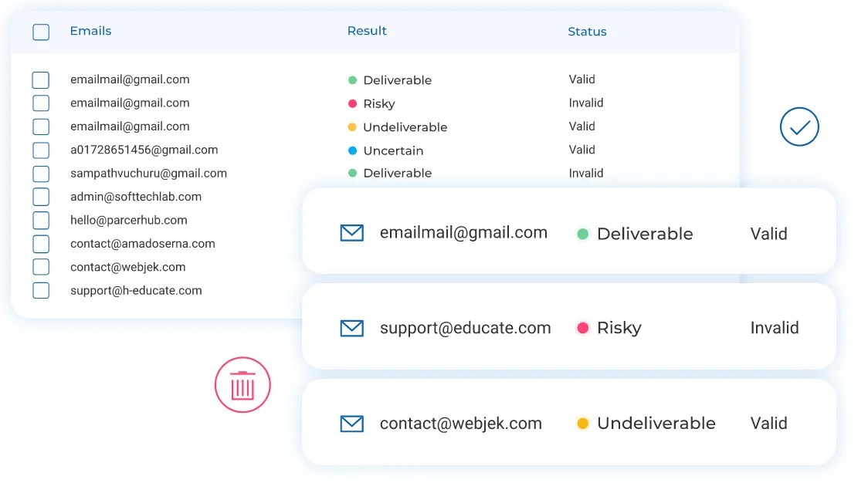Click the pink trash delete icon

[242, 384]
